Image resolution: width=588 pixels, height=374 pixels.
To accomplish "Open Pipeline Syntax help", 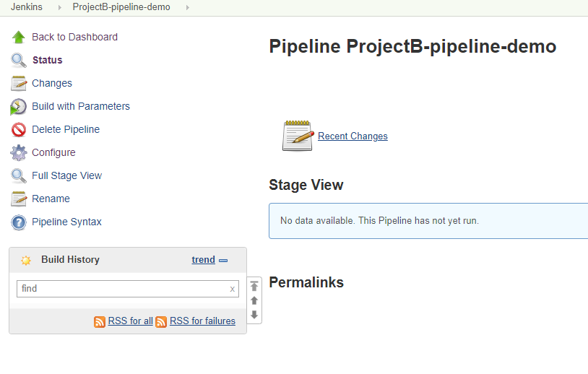I will 66,222.
